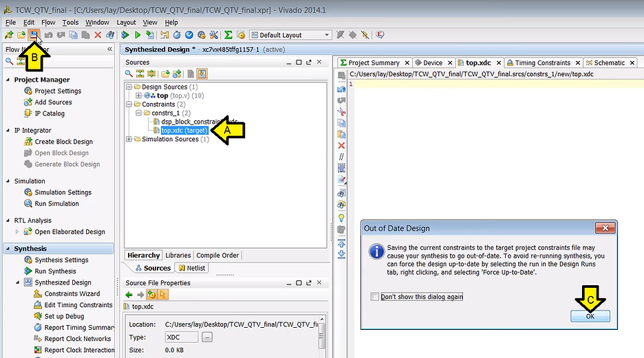Expand Open Elaborated Design in Flow Navigator

click(x=18, y=232)
